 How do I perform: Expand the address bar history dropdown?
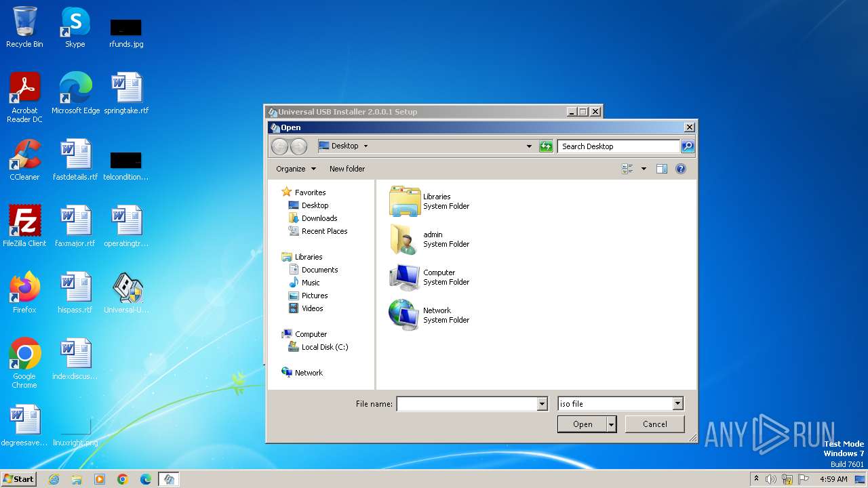(529, 146)
